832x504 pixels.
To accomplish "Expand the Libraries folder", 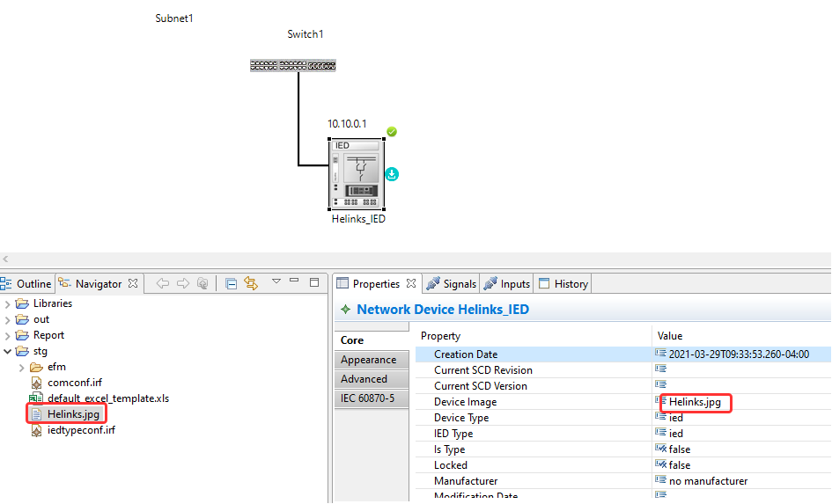I will coord(9,303).
